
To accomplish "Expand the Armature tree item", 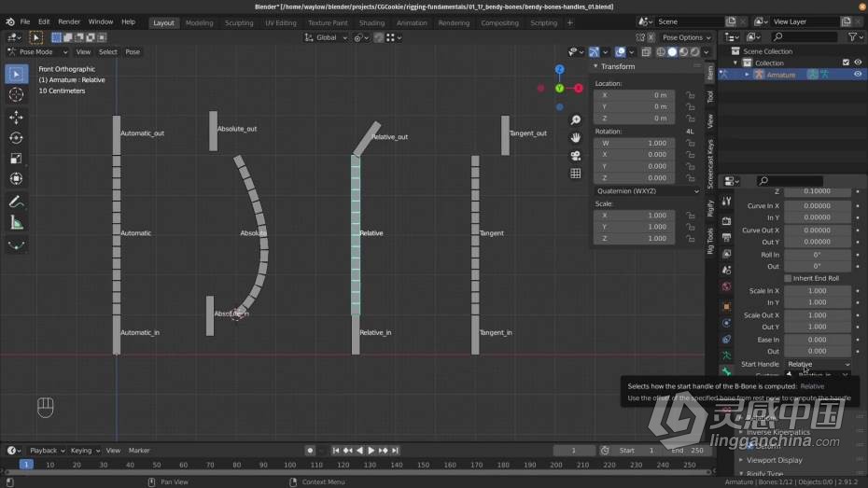I will [x=747, y=74].
